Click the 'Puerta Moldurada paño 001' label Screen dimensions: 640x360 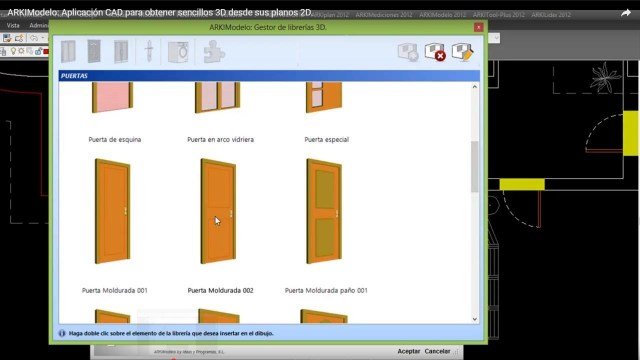[326, 291]
